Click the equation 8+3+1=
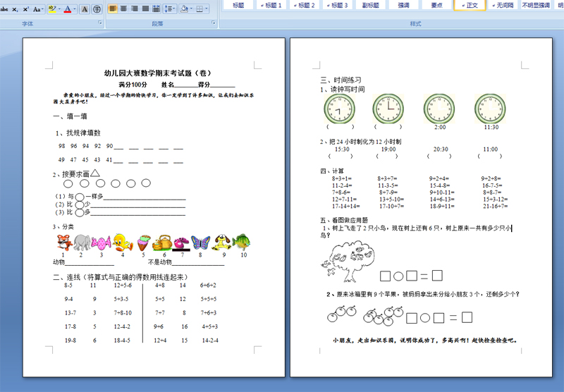This screenshot has height=392, width=564. [x=342, y=178]
